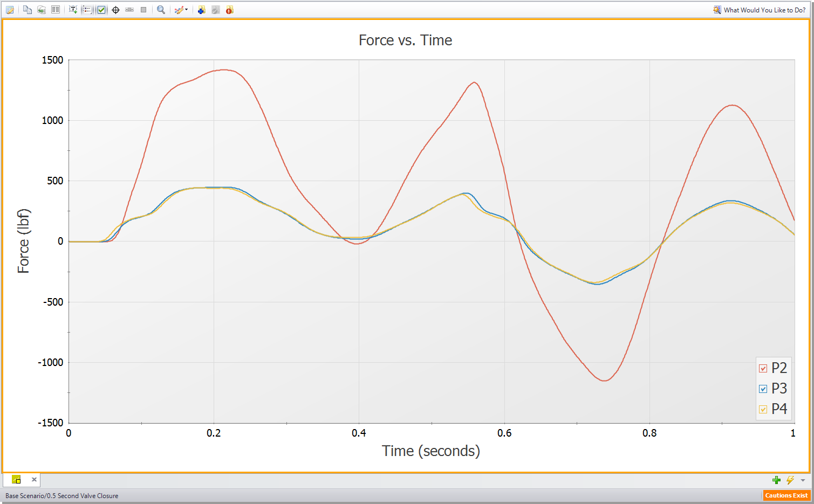The width and height of the screenshot is (814, 504).
Task: Open the format series dropdown arrow
Action: [186, 9]
